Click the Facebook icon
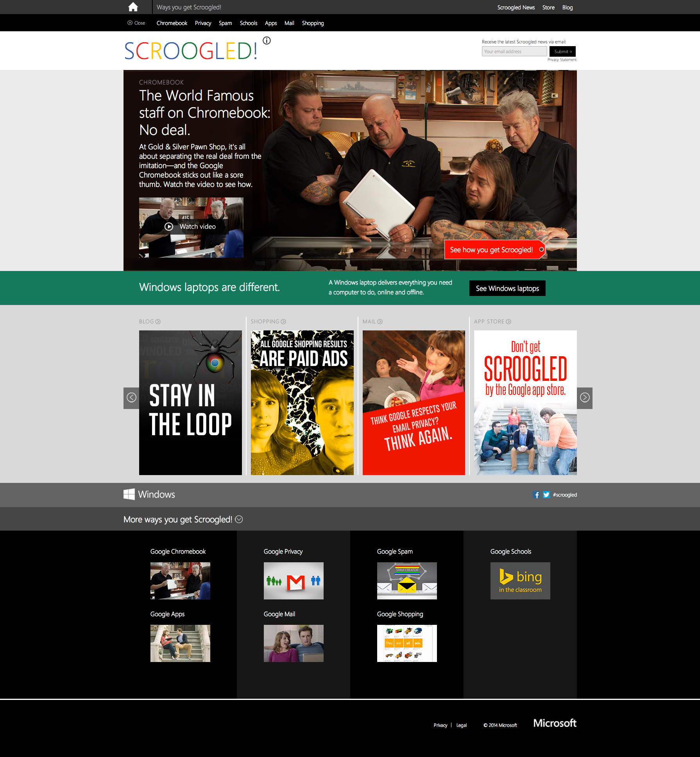This screenshot has height=757, width=700. point(536,495)
